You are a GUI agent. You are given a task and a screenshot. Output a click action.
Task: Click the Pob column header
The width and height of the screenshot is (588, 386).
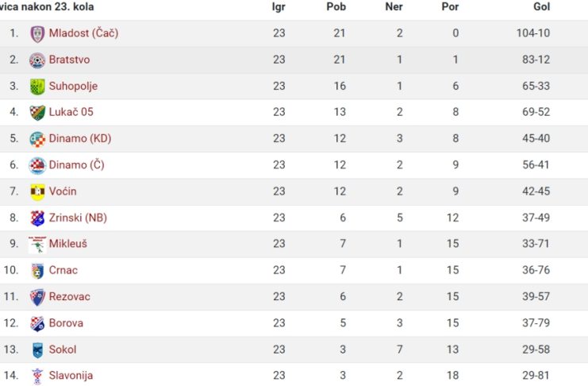click(336, 7)
